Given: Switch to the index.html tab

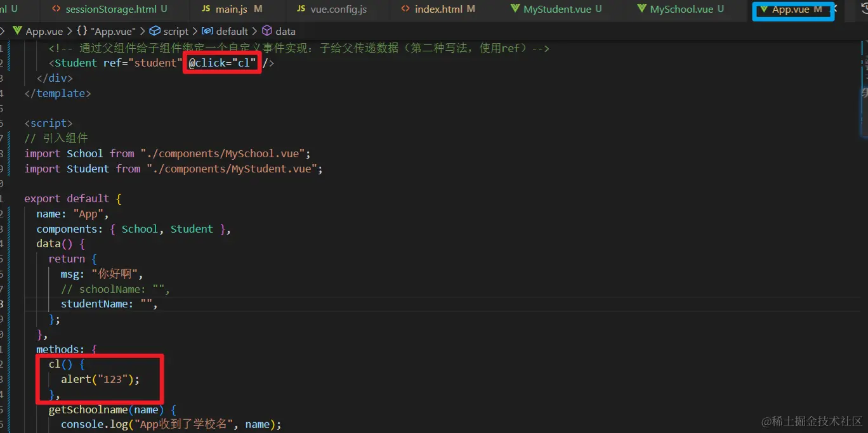Looking at the screenshot, I should click(438, 10).
